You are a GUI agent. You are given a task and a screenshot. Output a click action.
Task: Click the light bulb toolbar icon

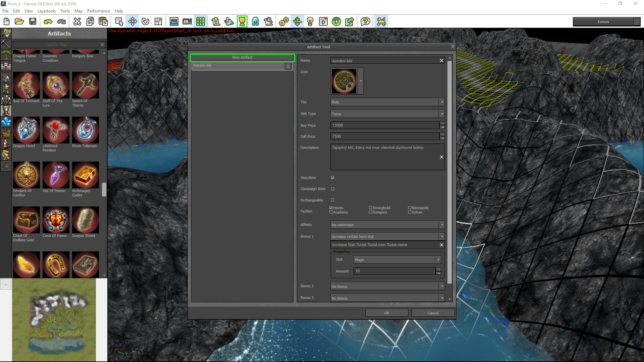(x=310, y=22)
